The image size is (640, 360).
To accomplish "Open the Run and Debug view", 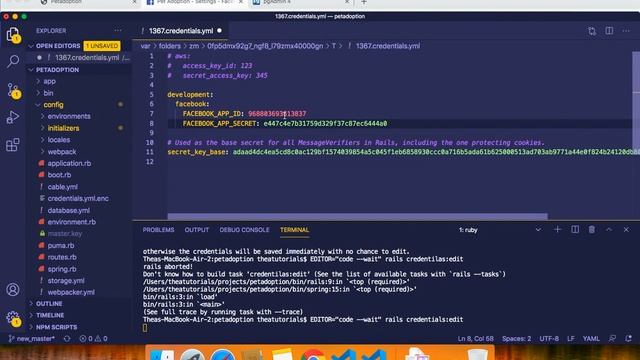I will point(13,117).
